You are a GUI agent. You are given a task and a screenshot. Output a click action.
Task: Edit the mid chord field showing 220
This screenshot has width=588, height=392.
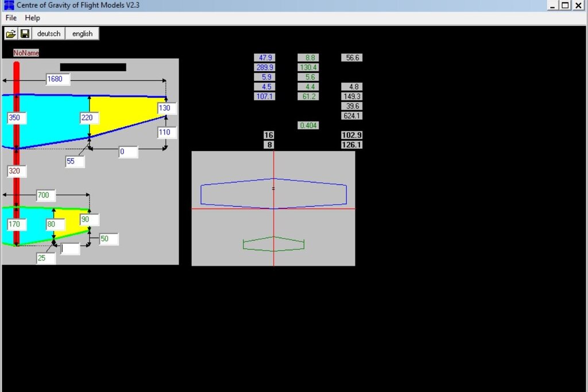click(90, 118)
